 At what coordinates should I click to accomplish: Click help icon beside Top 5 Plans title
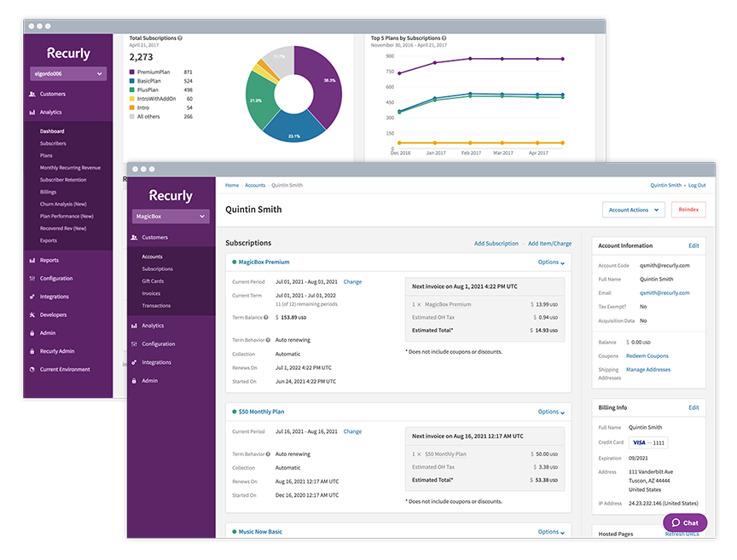pos(444,38)
